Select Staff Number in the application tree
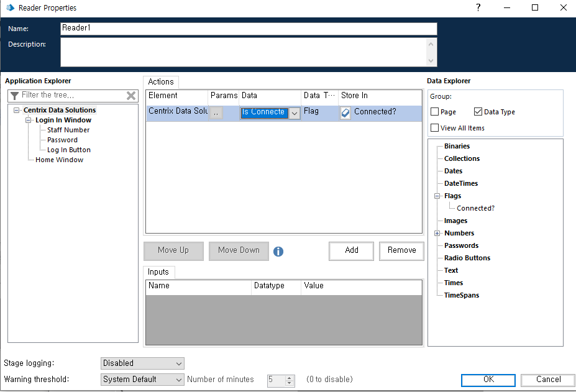Screen dimensions: 576x392 click(x=68, y=130)
